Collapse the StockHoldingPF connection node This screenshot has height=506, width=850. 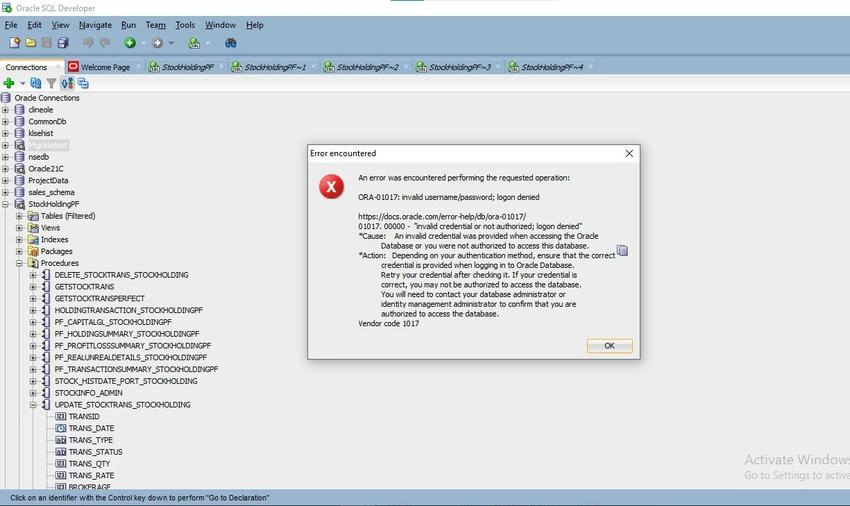click(x=5, y=204)
